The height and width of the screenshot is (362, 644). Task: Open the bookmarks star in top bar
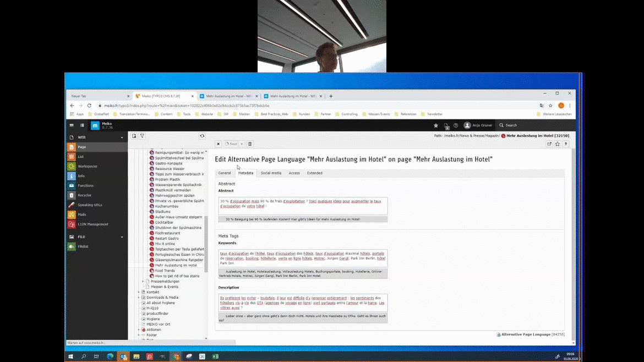(x=436, y=125)
